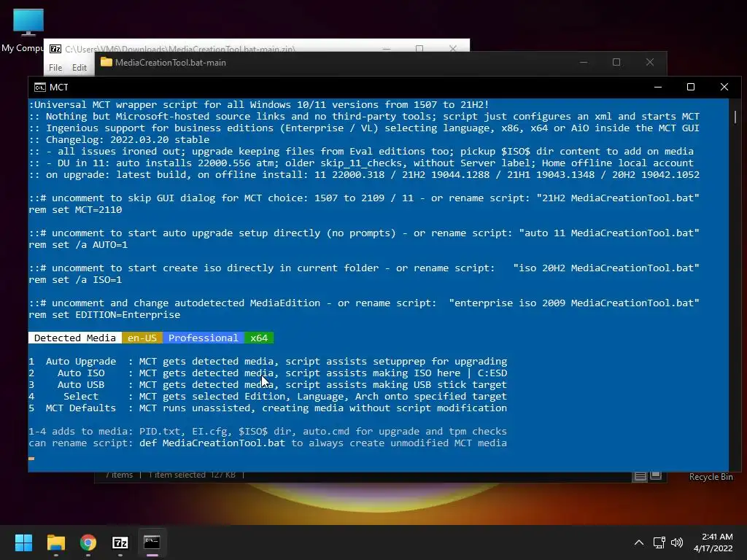
Task: Open the Windows Start menu
Action: coord(23,542)
